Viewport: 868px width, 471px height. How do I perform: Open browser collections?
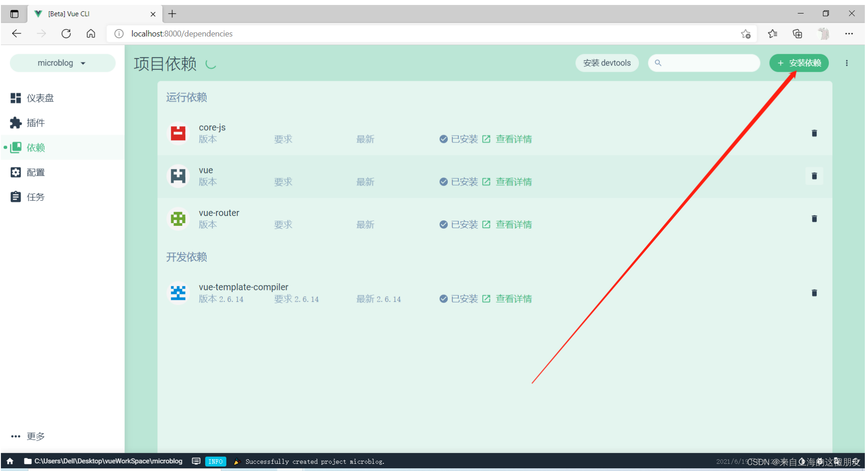point(797,34)
